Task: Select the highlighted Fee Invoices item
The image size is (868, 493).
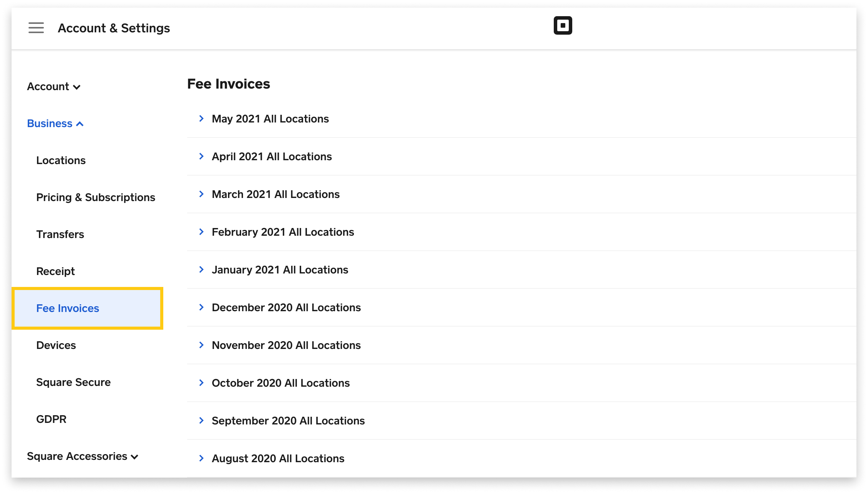Action: point(87,308)
